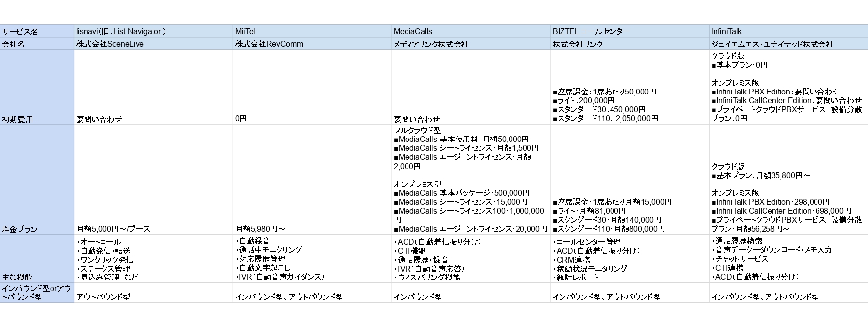Select the BIZTEL コールセンター cell
The image size is (868, 327).
coord(630,31)
